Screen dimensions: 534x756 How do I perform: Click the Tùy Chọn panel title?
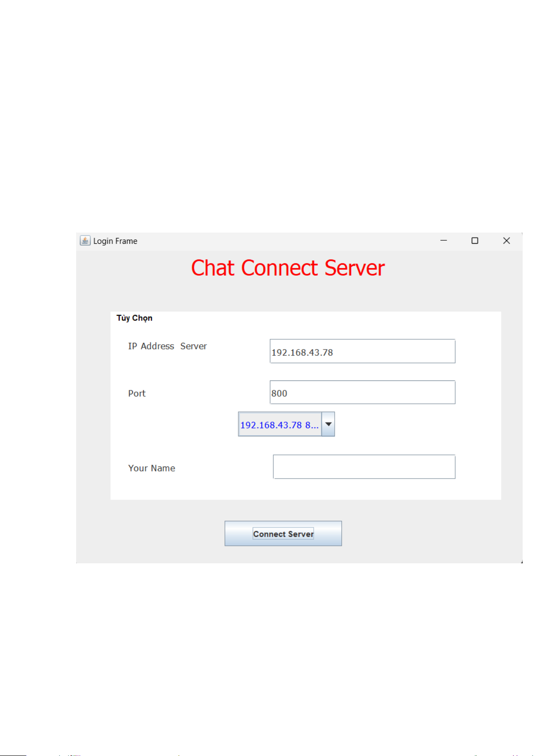pyautogui.click(x=134, y=318)
